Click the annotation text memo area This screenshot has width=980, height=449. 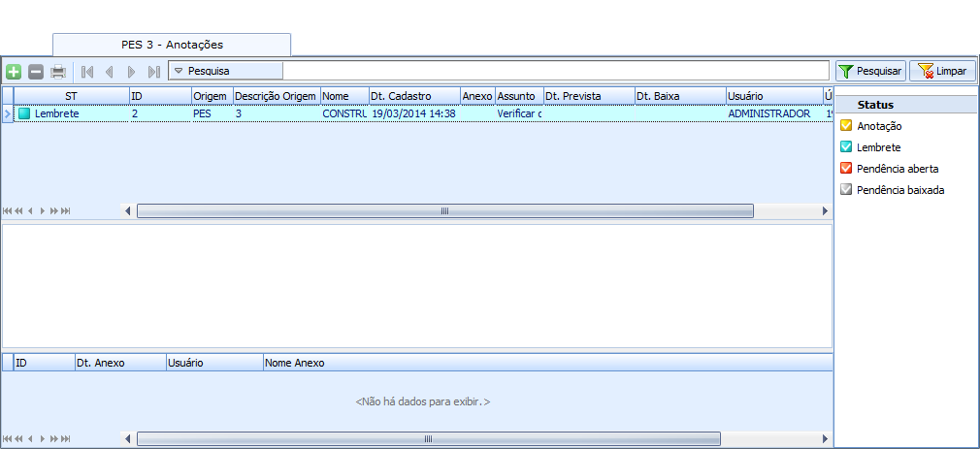point(417,286)
